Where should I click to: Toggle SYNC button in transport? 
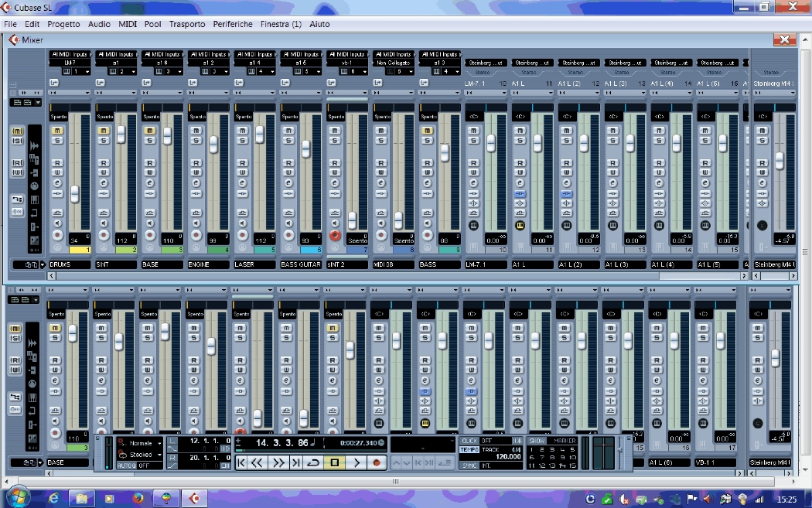[469, 465]
